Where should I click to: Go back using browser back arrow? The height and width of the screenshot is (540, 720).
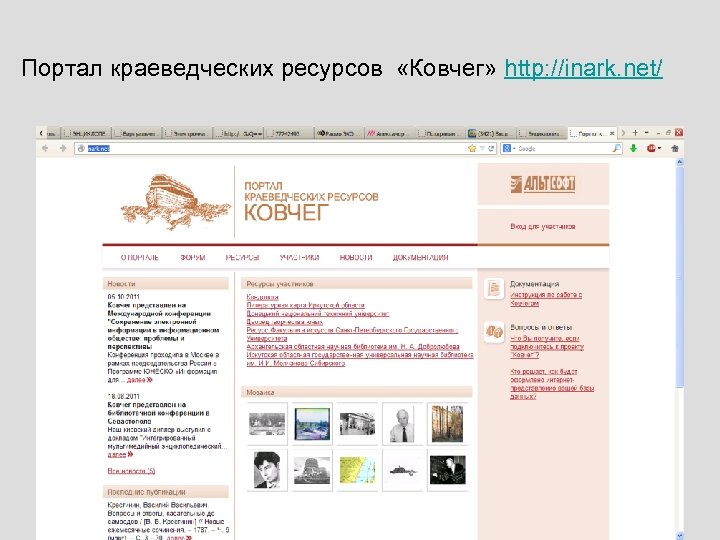45,148
